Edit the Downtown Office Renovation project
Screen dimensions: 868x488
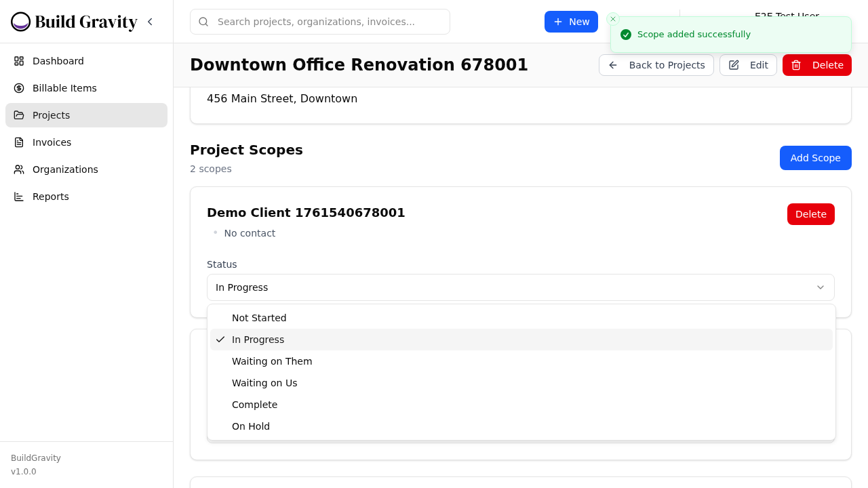[x=748, y=65]
